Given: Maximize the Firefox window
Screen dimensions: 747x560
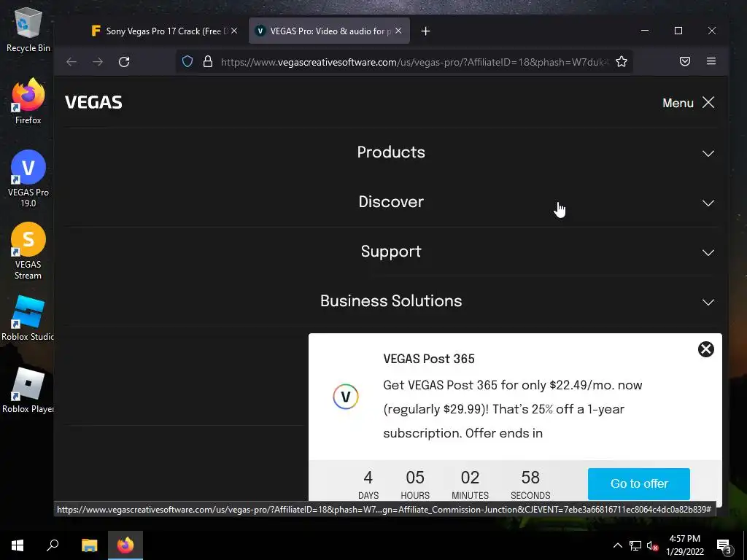Looking at the screenshot, I should 678,31.
